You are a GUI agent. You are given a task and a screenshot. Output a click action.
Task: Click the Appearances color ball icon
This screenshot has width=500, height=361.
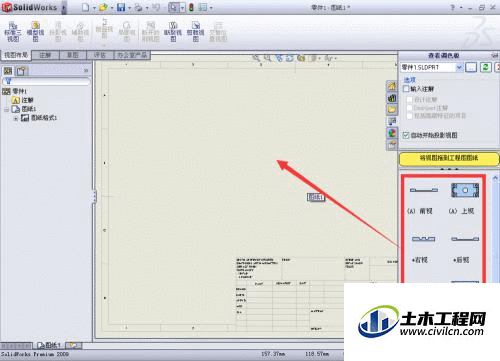click(392, 133)
